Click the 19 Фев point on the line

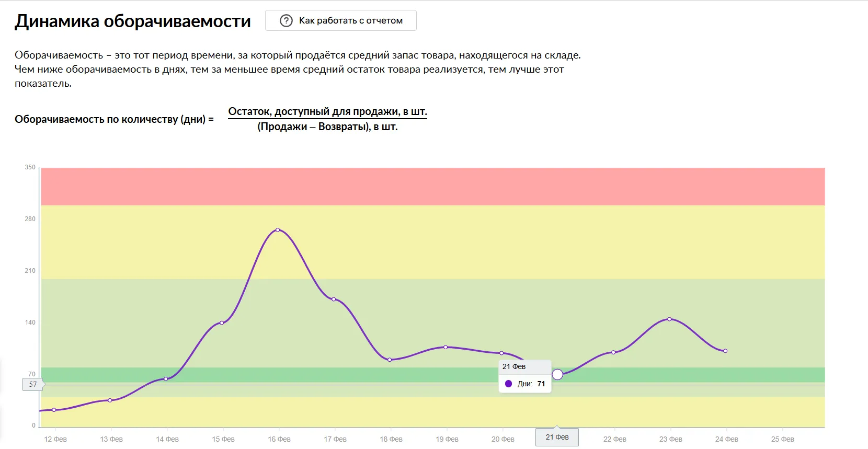[x=446, y=347]
